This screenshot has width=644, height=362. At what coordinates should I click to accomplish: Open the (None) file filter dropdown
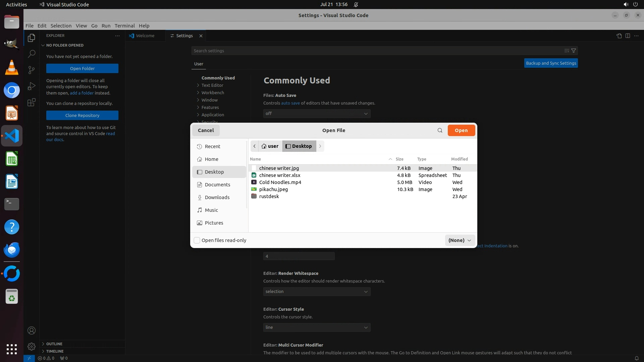pos(460,240)
